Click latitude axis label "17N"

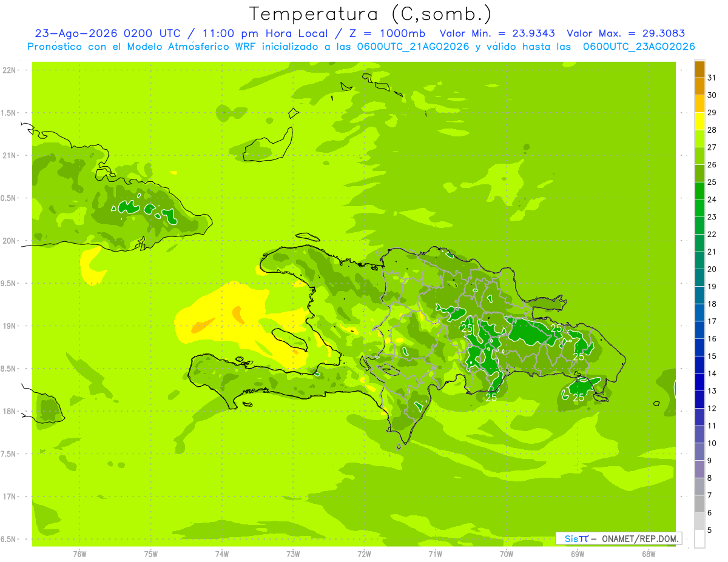pyautogui.click(x=9, y=497)
